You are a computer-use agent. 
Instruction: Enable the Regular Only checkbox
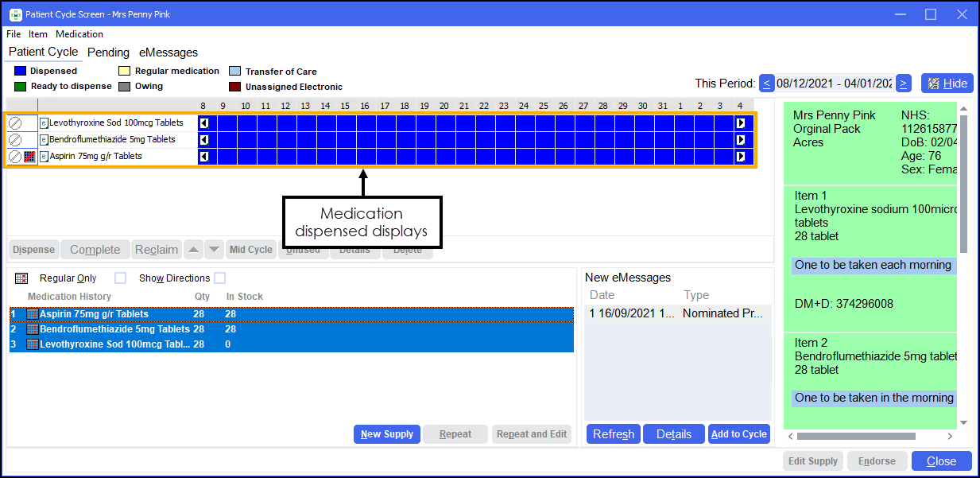pyautogui.click(x=120, y=278)
